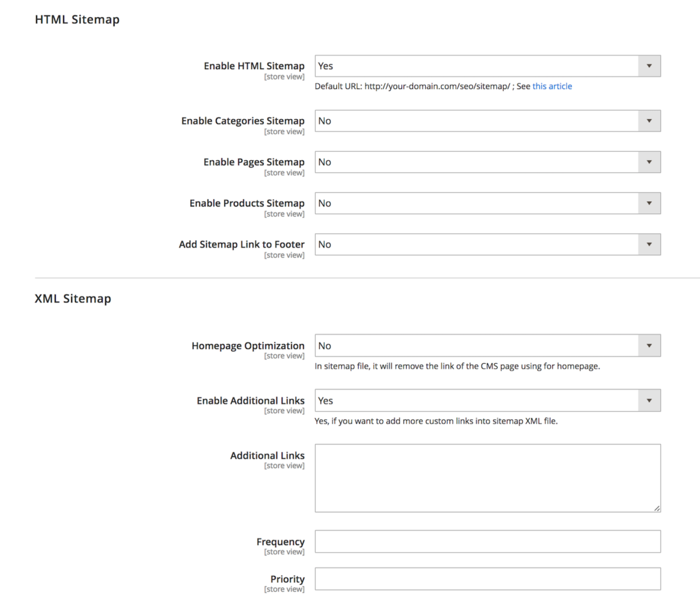Click the Homepage Optimization dropdown arrow
The height and width of the screenshot is (604, 700).
pyautogui.click(x=649, y=346)
